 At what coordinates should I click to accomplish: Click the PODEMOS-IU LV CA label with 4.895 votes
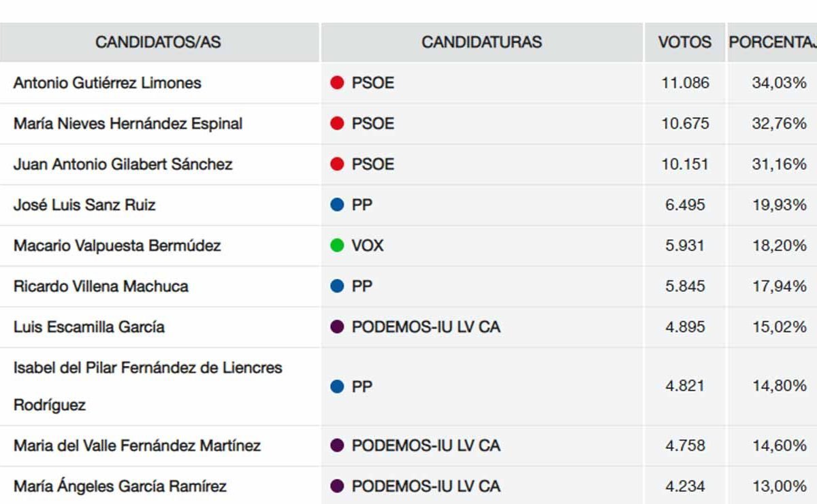[x=426, y=327]
